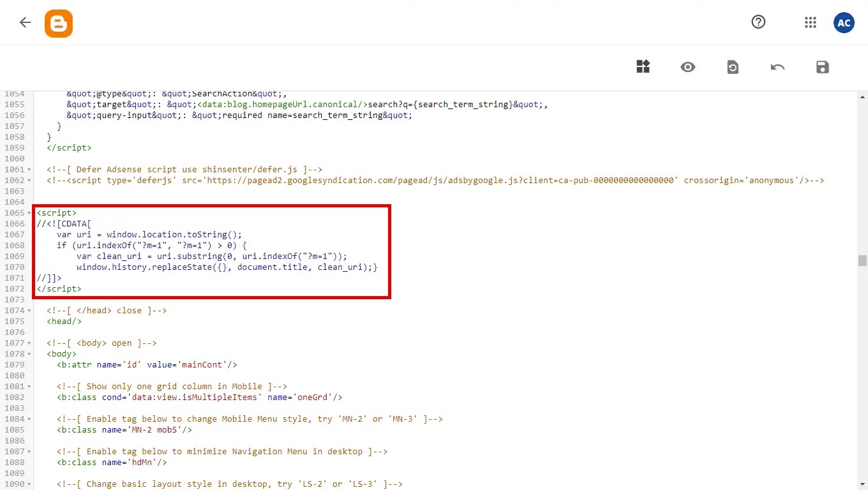Preview theme with the eye icon
This screenshot has height=490, width=868.
tap(687, 67)
